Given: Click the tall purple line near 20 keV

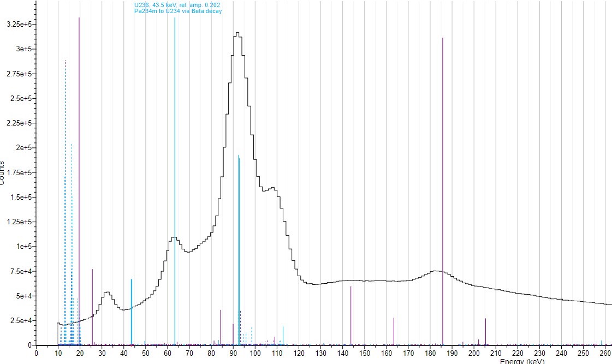Looking at the screenshot, I should coord(79,180).
